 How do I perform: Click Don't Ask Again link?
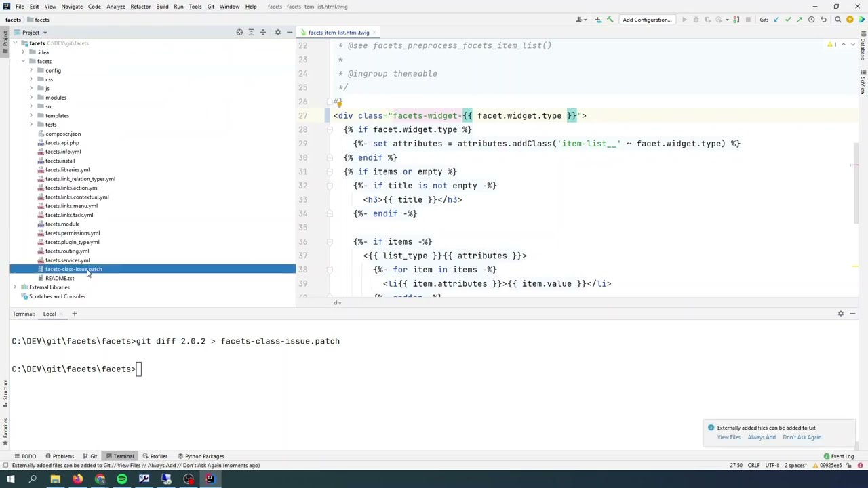click(x=802, y=437)
